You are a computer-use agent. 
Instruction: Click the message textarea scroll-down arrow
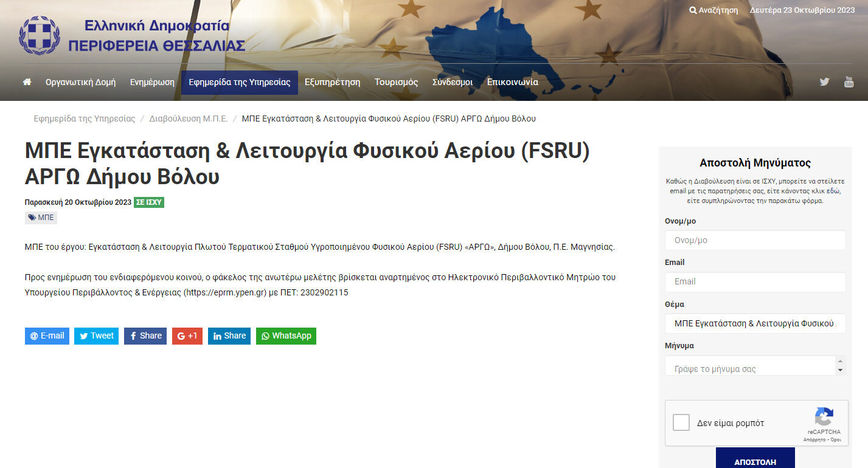(841, 370)
